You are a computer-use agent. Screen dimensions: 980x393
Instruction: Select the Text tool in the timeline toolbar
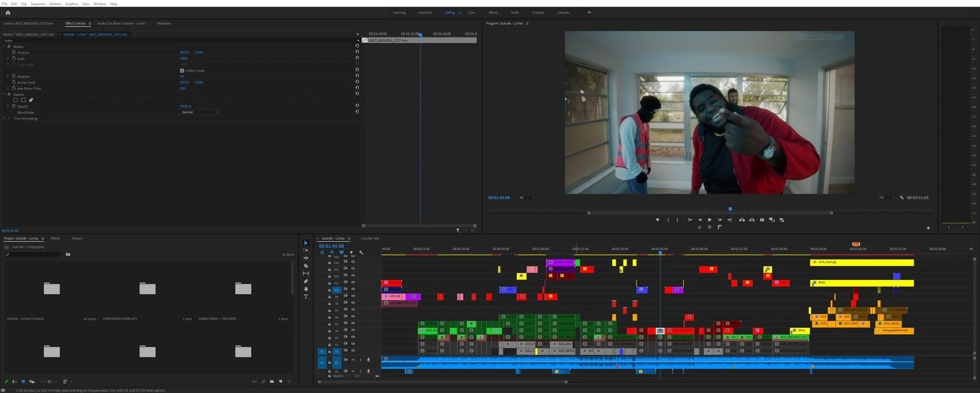tap(306, 297)
